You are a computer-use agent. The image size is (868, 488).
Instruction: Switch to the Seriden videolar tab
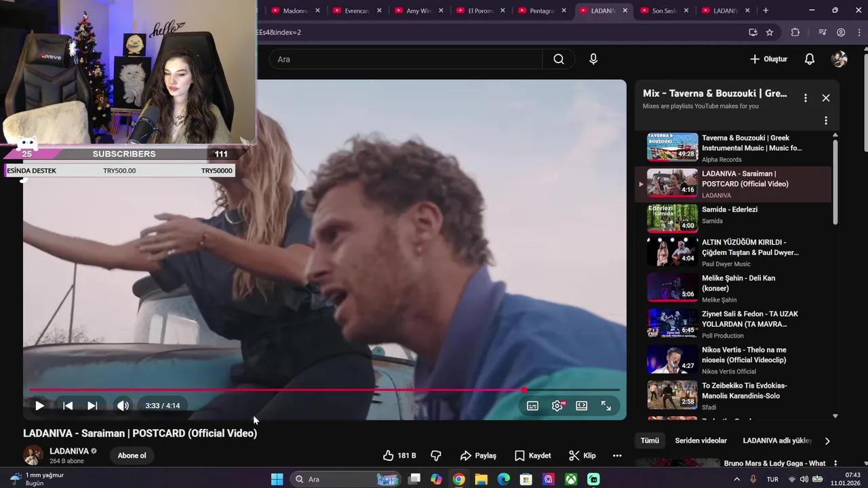(x=701, y=441)
